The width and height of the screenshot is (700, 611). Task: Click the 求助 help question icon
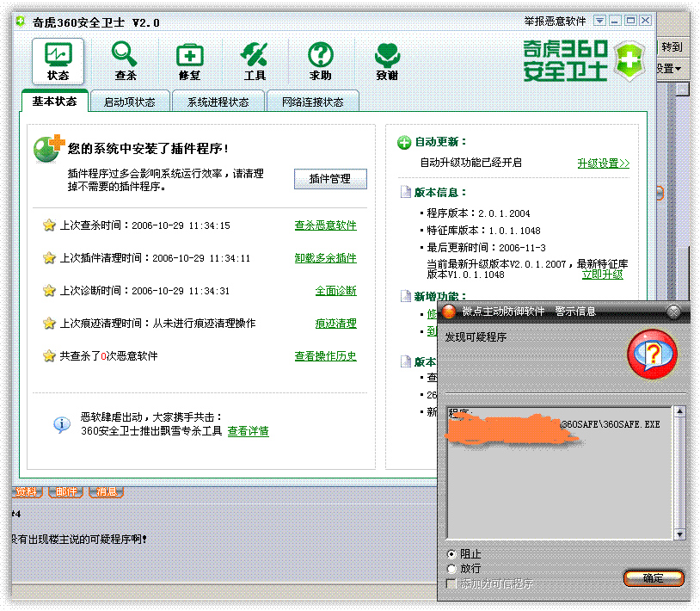coord(321,61)
